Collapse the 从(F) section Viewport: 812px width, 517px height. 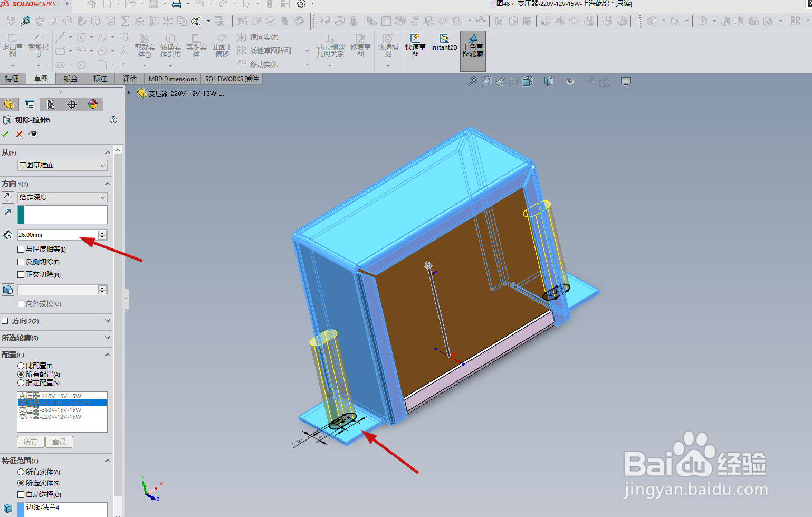108,152
